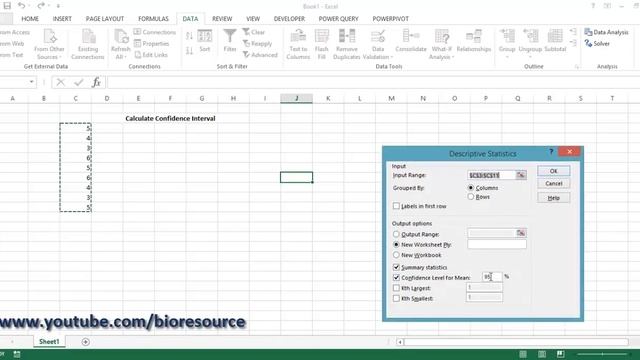Select Columns grouped-by option
The height and width of the screenshot is (360, 640).
pyautogui.click(x=471, y=188)
